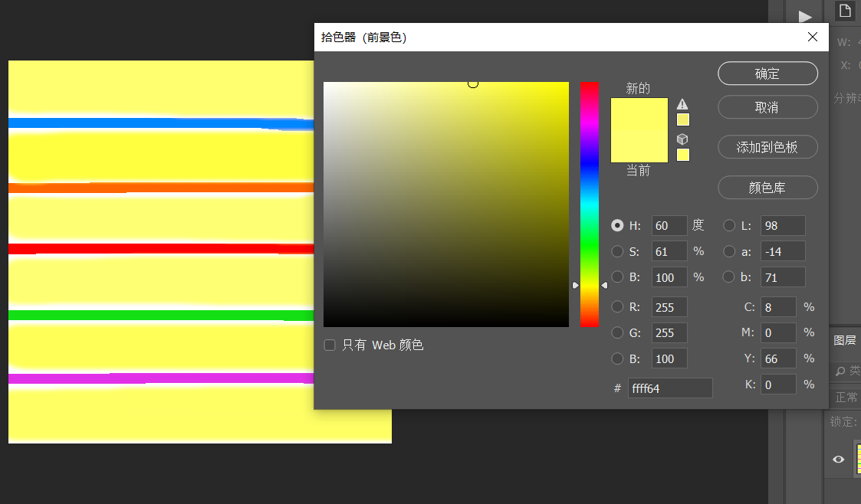Click the 确定 confirm button
The width and height of the screenshot is (861, 504).
pyautogui.click(x=767, y=74)
